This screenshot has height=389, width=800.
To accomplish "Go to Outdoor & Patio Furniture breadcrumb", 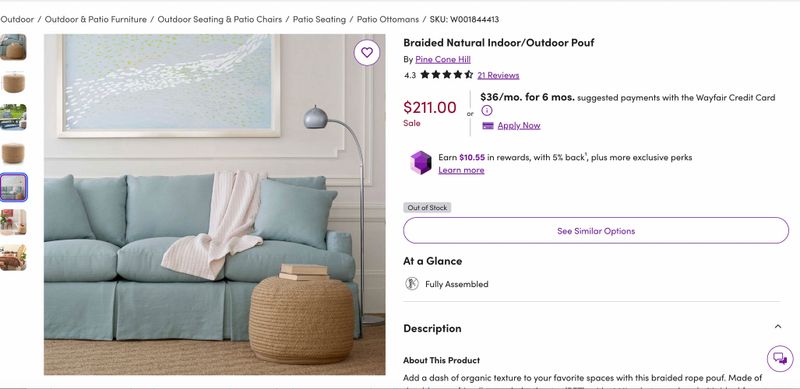I will (x=95, y=19).
